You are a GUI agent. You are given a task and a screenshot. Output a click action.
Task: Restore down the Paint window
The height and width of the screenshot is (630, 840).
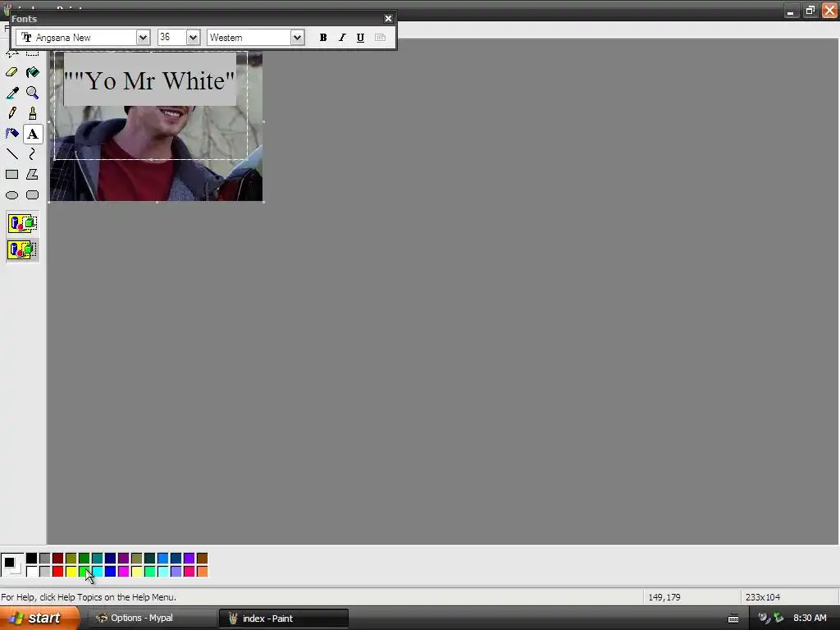coord(810,10)
